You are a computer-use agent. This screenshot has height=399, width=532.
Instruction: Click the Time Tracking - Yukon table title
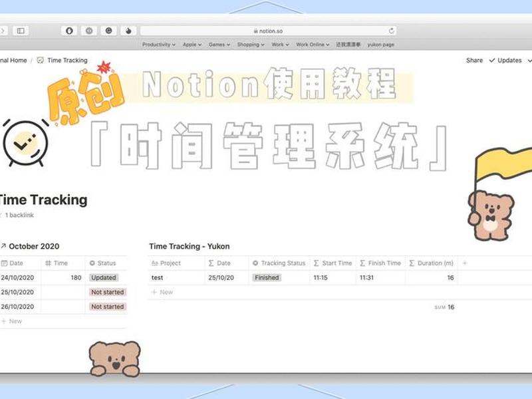coord(190,246)
